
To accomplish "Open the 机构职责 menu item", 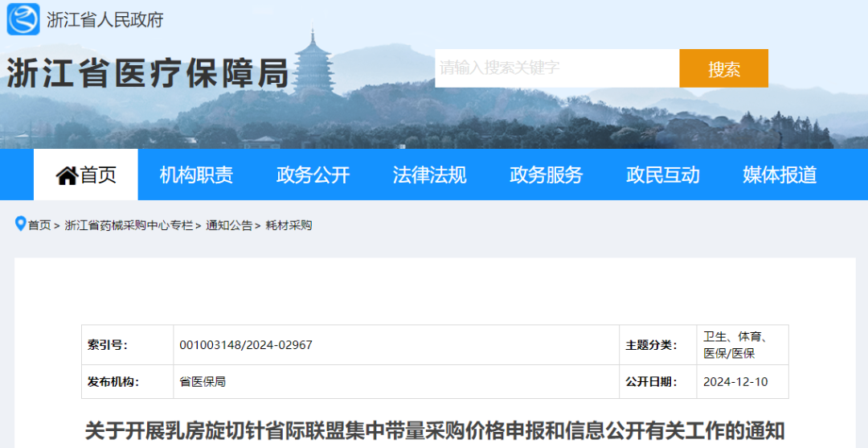I will (196, 175).
